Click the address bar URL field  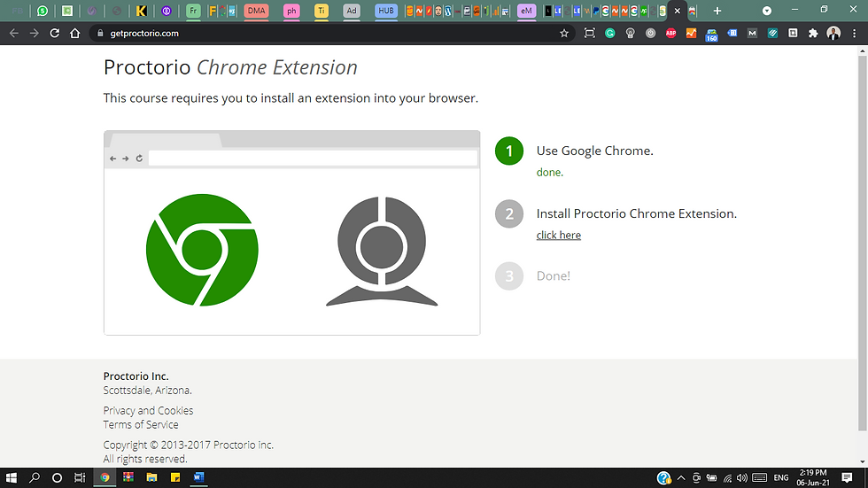point(332,33)
